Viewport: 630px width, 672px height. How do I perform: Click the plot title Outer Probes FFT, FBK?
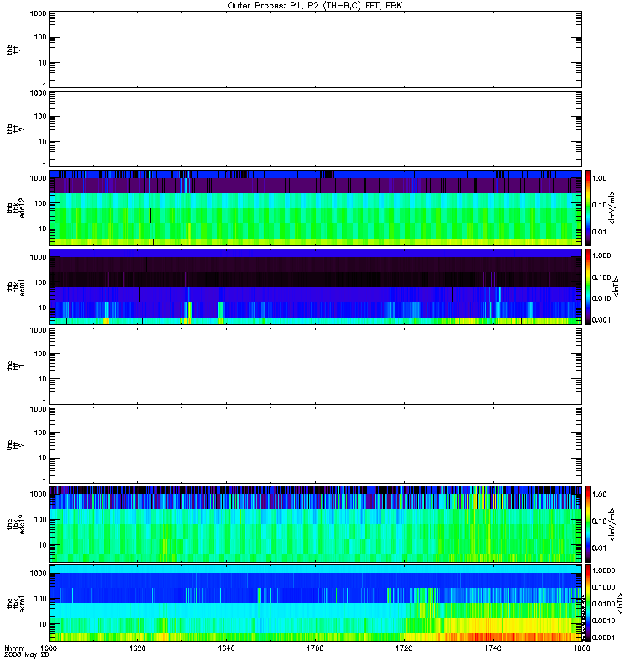point(315,6)
